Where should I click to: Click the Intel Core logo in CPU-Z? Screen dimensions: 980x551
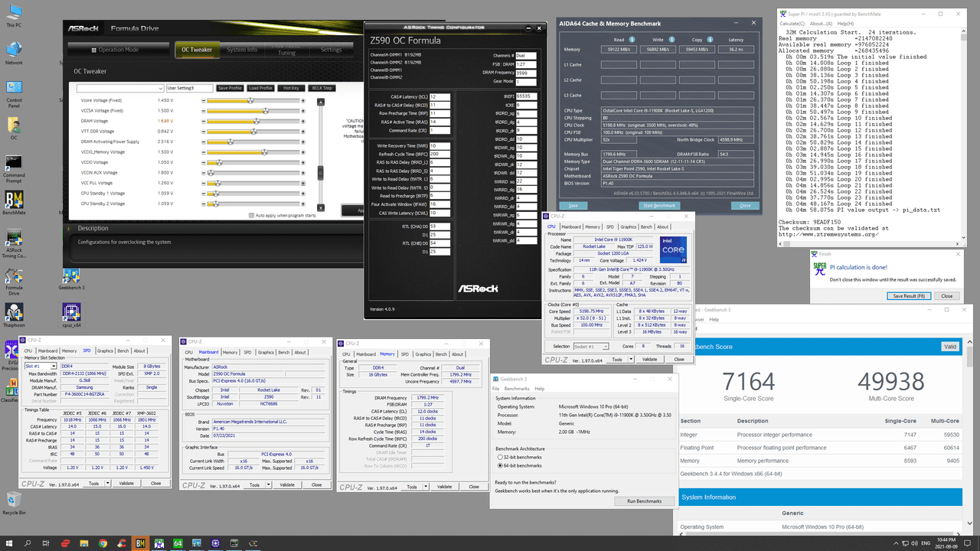pos(672,250)
